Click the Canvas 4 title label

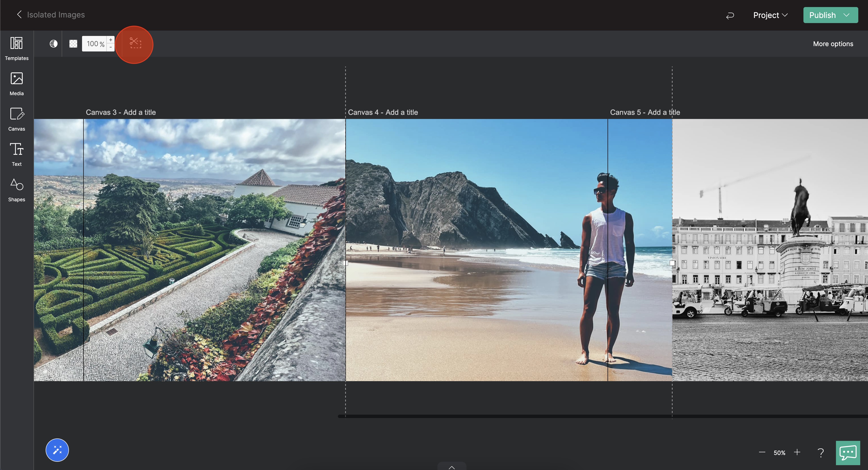point(383,112)
